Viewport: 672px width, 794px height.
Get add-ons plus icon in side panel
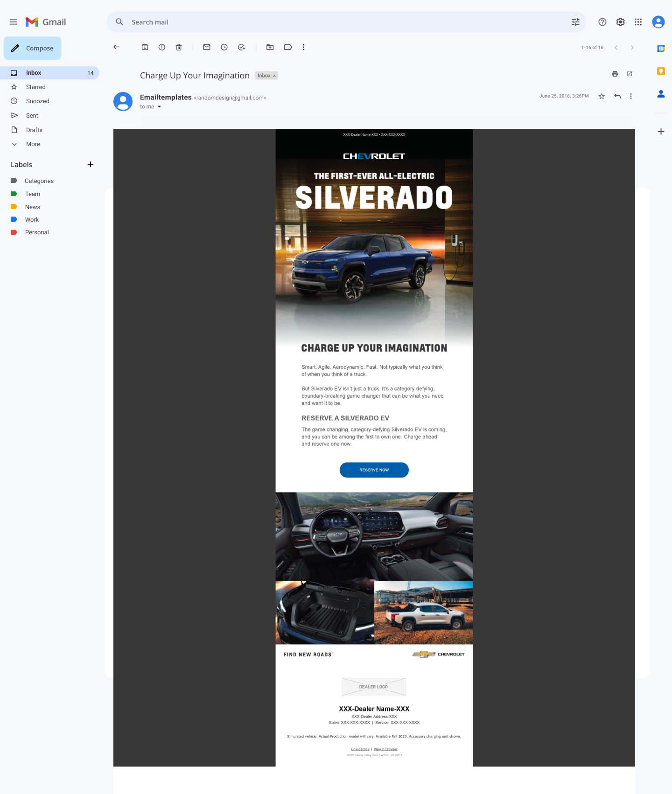click(x=661, y=132)
